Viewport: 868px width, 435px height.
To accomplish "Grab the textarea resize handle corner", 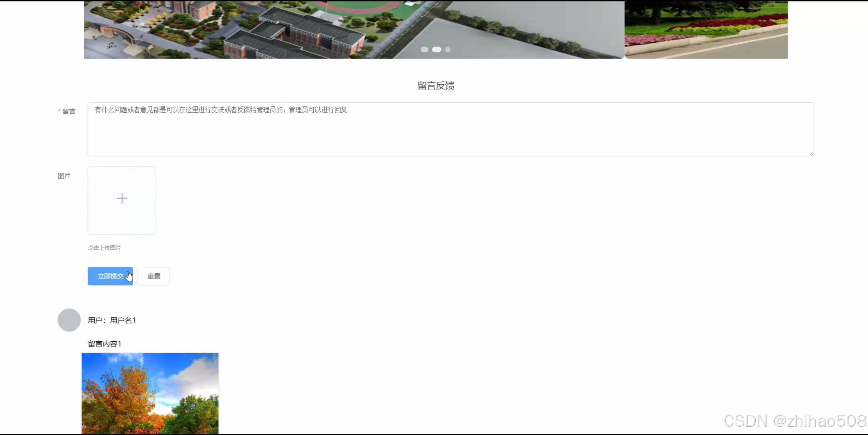I will pyautogui.click(x=811, y=153).
